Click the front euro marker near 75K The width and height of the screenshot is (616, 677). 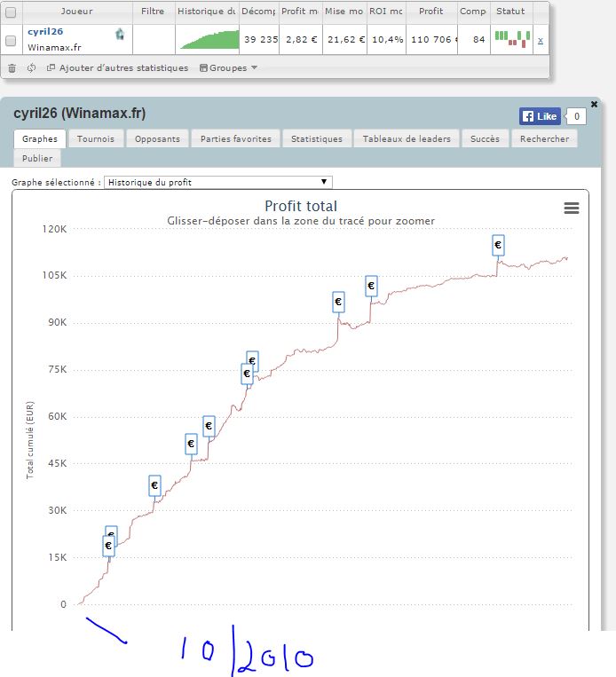coord(247,374)
